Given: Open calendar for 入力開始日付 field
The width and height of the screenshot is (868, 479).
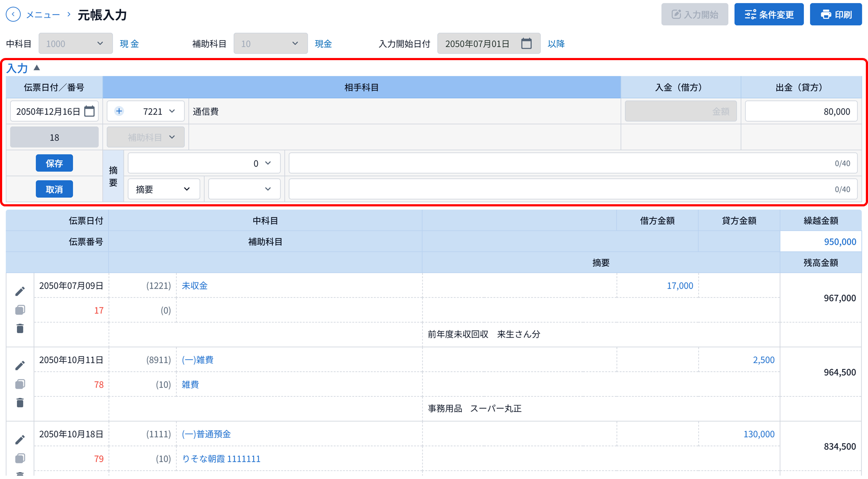Looking at the screenshot, I should coord(526,44).
